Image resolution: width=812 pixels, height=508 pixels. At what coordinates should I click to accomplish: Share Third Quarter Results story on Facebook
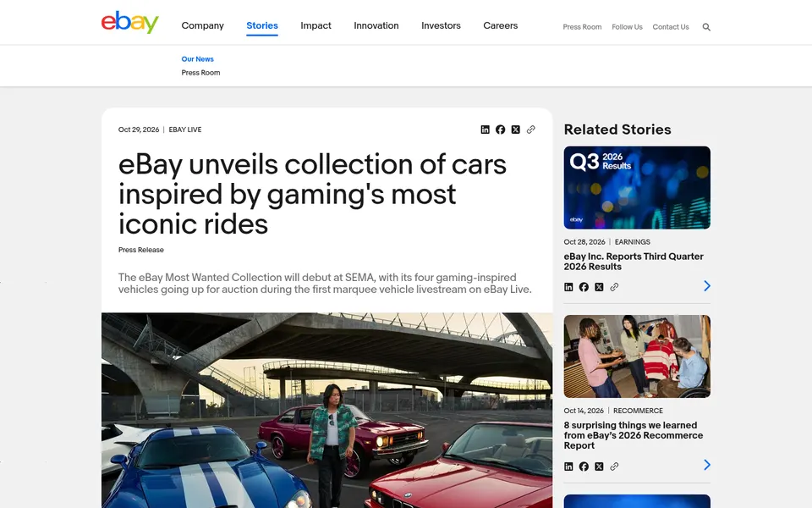click(584, 287)
